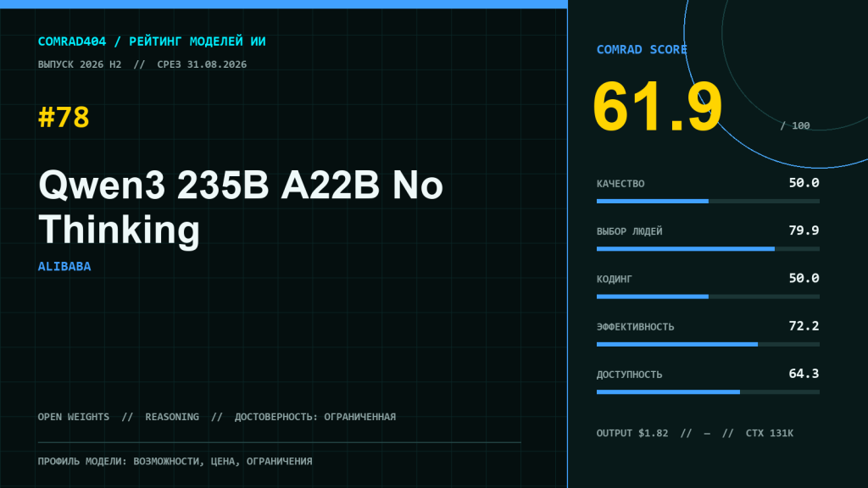Click the COMRAD404 / РЕЙТИНГ МОДЕЛЕЙ ИИ header
The image size is (868, 488).
pos(152,42)
